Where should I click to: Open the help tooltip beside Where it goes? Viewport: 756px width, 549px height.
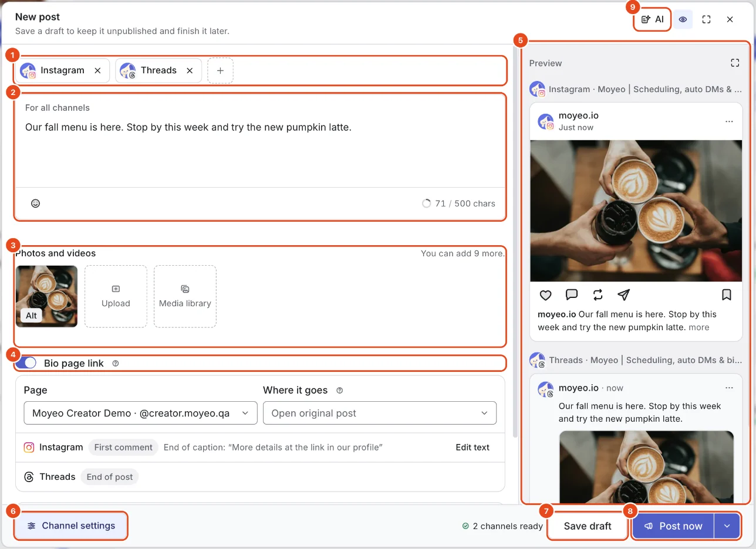coord(339,391)
